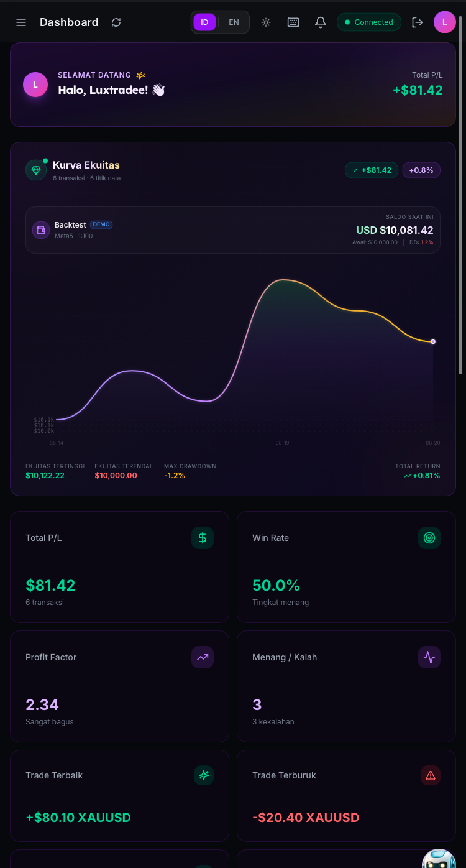
Task: Click the USD $10,081.42 balance value
Action: (395, 230)
